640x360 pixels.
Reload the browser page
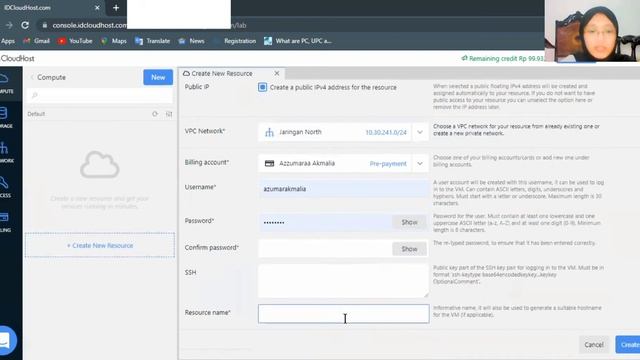coord(25,25)
